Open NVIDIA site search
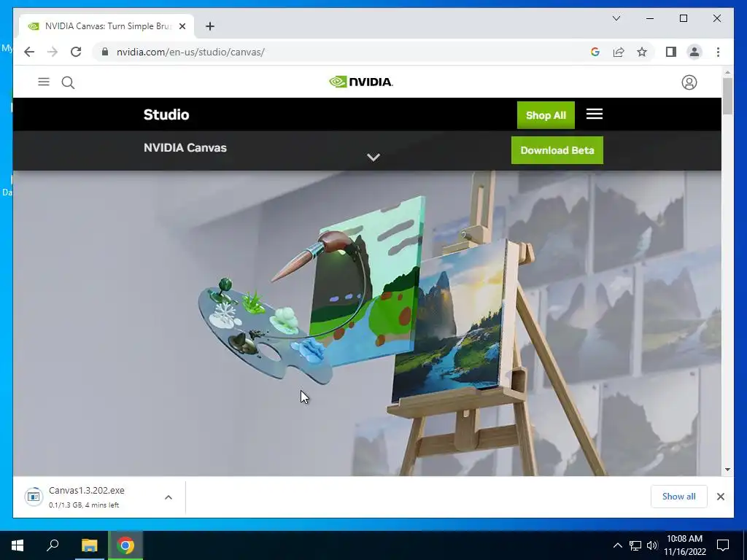Viewport: 747px width, 560px height. (68, 82)
